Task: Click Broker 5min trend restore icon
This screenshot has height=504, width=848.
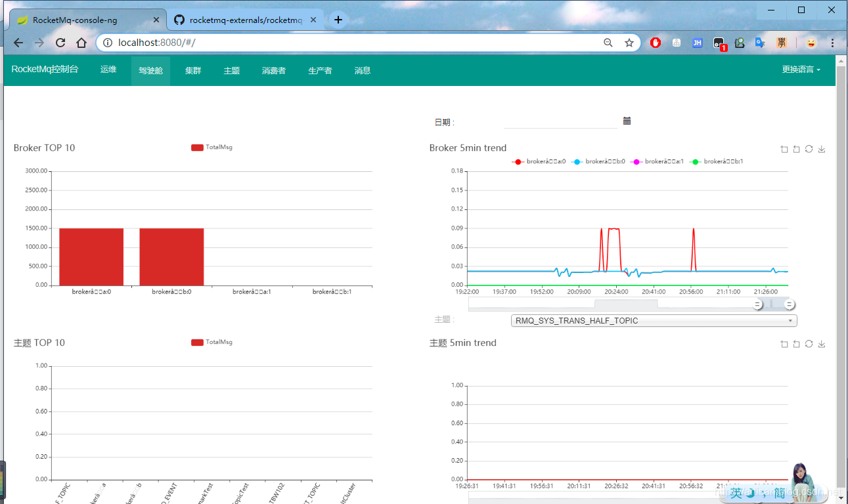Action: pos(809,149)
